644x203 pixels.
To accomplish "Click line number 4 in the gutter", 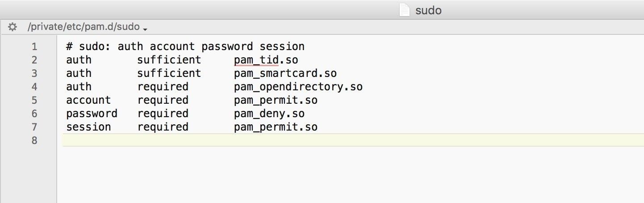I will tap(34, 87).
